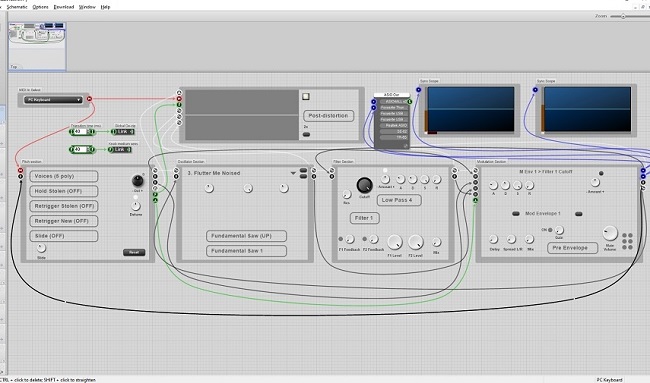Screen dimensions: 650x383
Task: Click the Pre Envelope button
Action: pos(572,248)
